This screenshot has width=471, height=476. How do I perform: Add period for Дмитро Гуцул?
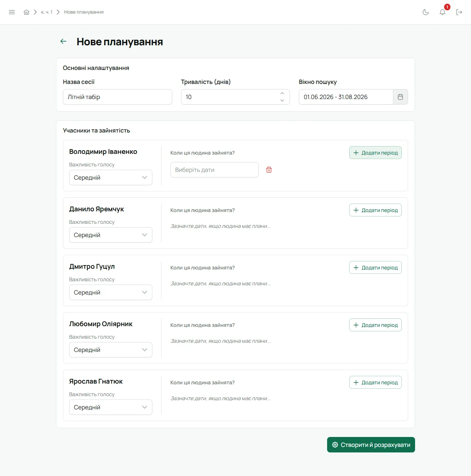pyautogui.click(x=375, y=268)
